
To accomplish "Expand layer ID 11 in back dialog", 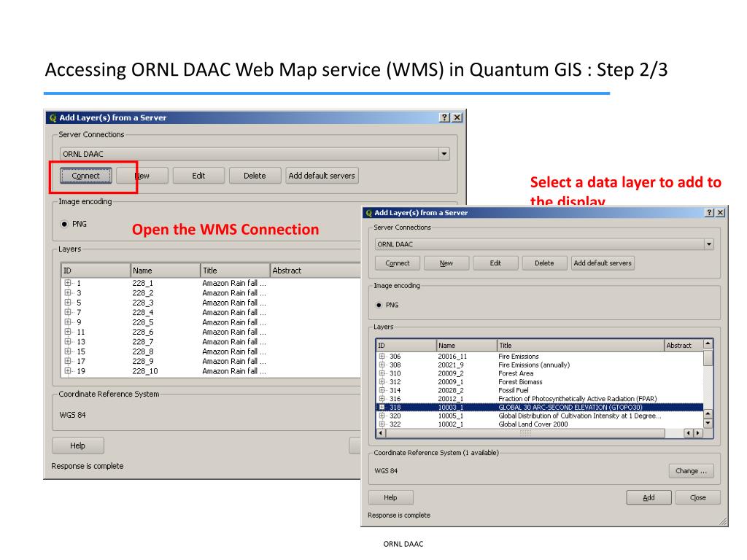I will click(68, 332).
